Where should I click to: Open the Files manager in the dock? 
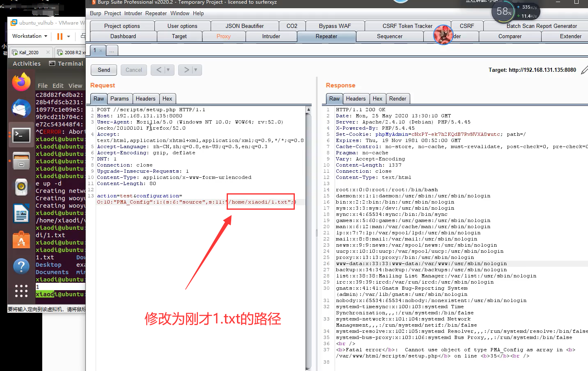coord(21,161)
